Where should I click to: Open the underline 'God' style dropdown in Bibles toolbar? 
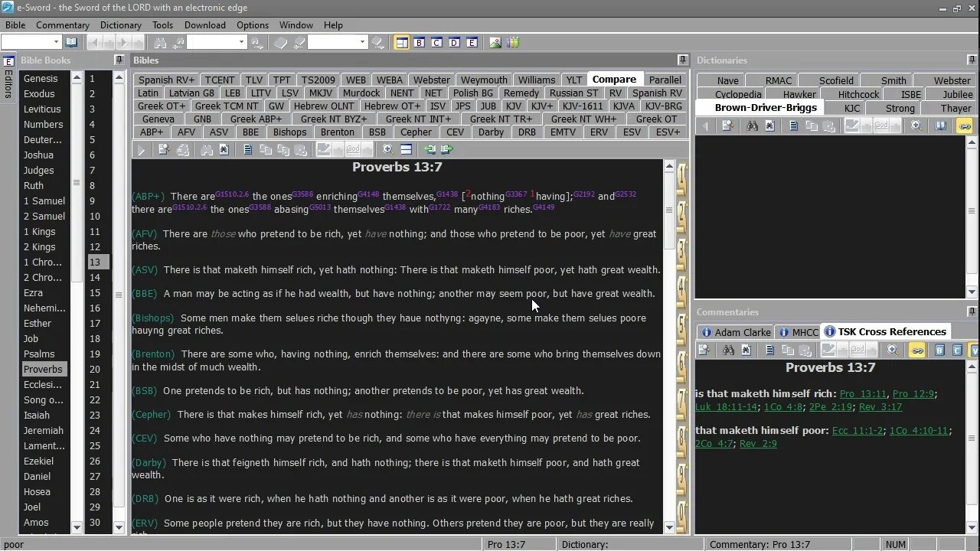(x=367, y=150)
